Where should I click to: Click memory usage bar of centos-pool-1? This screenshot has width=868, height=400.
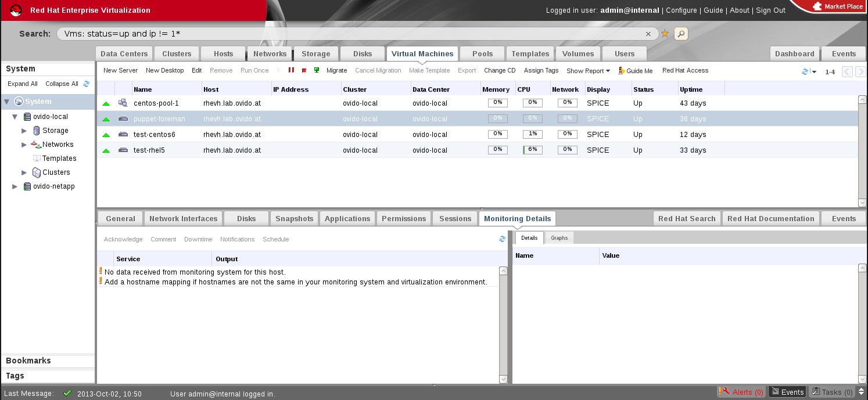click(x=498, y=103)
